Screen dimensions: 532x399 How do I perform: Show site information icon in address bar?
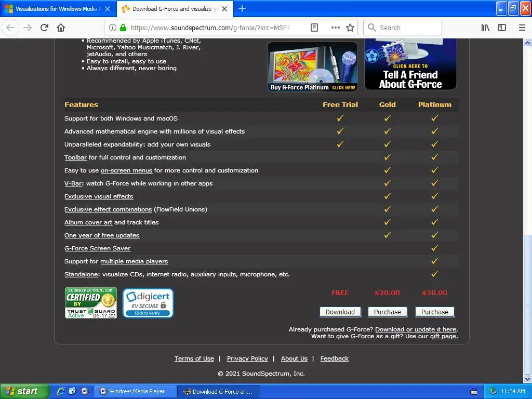[x=113, y=28]
